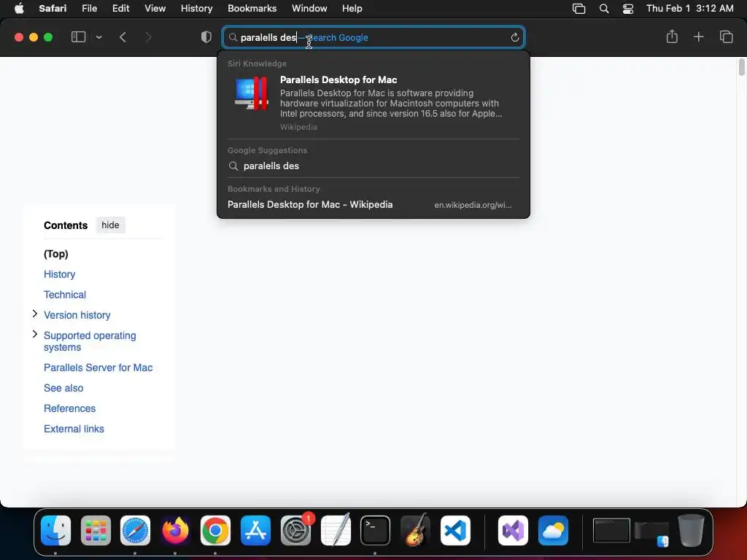747x560 pixels.
Task: Go to Parallels Server for Mac section
Action: coord(98,367)
